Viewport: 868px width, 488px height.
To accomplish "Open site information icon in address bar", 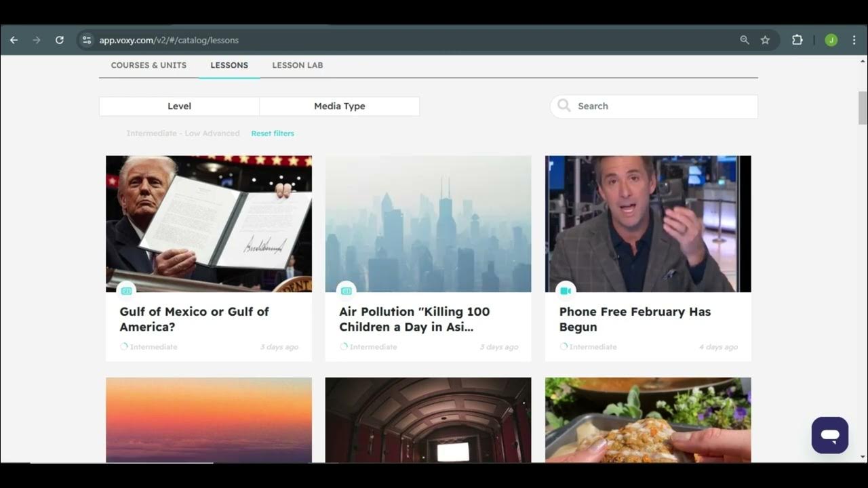I will click(86, 40).
